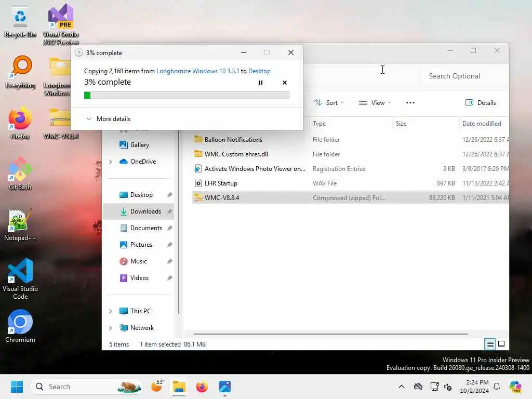Click the green copy progress bar
Viewport: 532px width, 399px height.
click(x=187, y=96)
